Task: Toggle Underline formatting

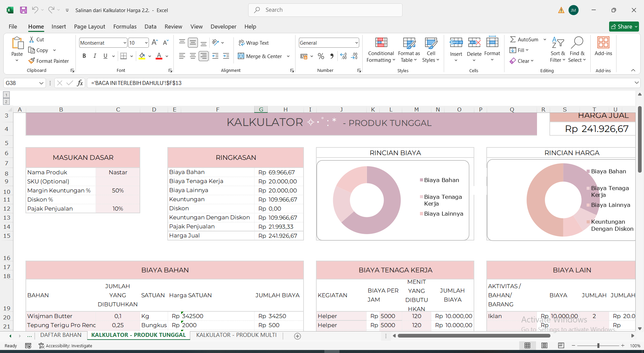Action: click(x=105, y=56)
